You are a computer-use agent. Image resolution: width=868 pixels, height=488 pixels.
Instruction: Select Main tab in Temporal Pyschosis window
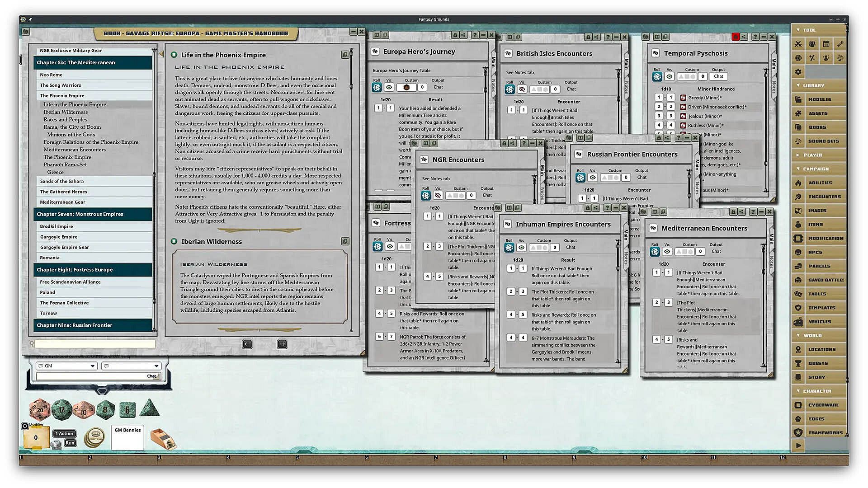(x=774, y=64)
